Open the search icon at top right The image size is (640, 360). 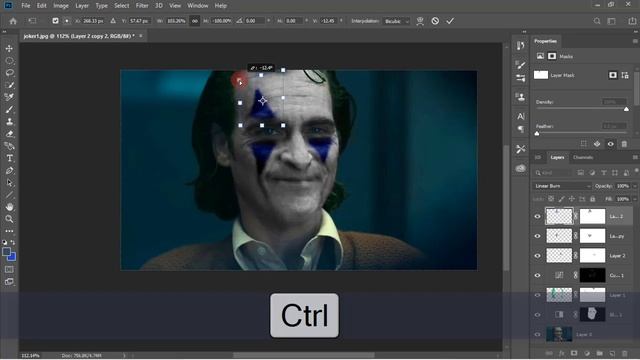(597, 21)
